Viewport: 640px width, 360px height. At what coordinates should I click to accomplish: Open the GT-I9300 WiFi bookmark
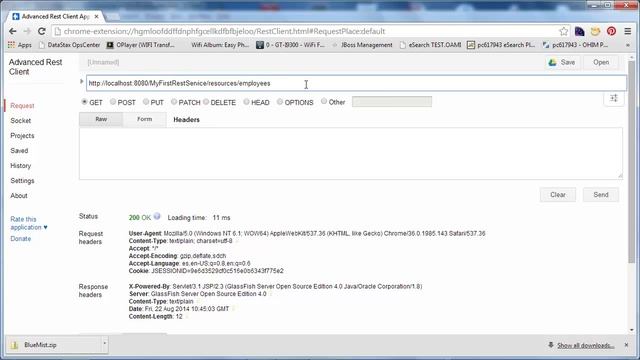pos(290,45)
